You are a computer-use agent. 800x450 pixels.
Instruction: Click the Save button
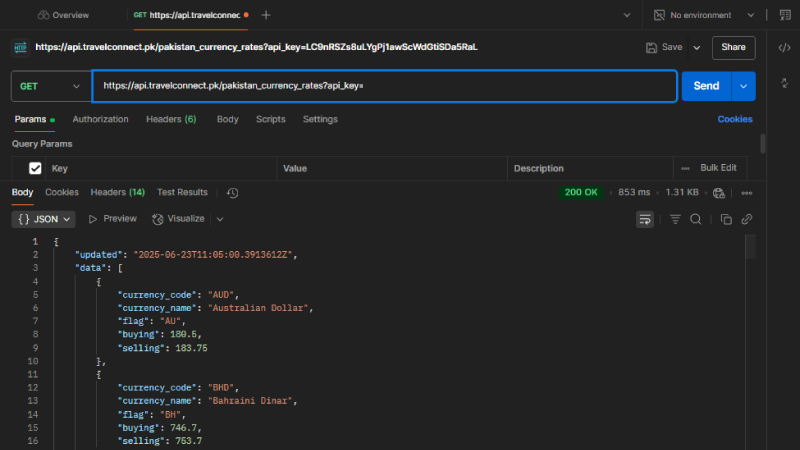(664, 47)
